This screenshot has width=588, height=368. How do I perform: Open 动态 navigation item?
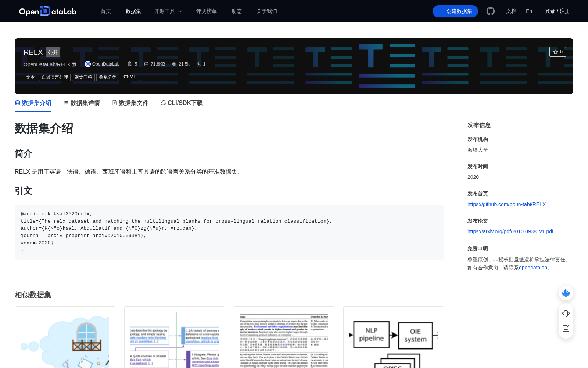point(237,11)
